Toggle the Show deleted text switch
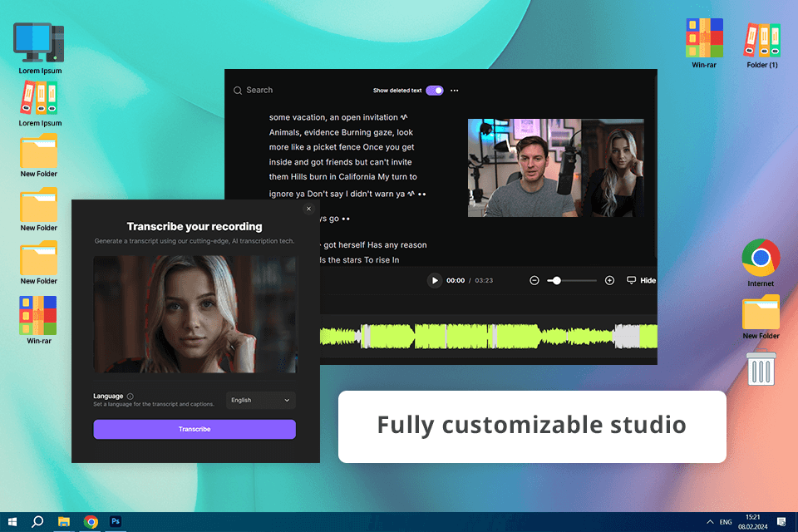This screenshot has width=798, height=532. [435, 91]
